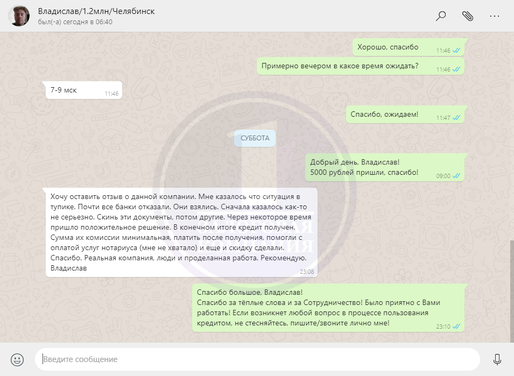
Task: Start voice recording with microphone icon
Action: pyautogui.click(x=497, y=359)
